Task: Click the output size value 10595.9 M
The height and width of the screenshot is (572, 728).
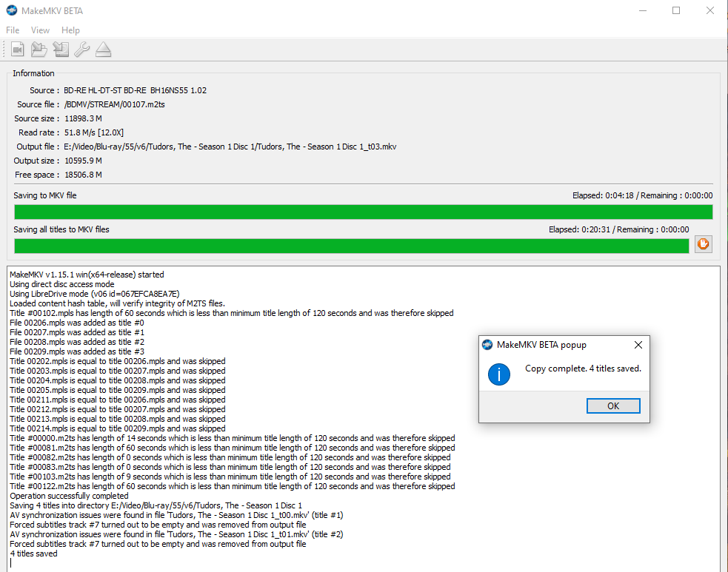Action: pos(83,161)
